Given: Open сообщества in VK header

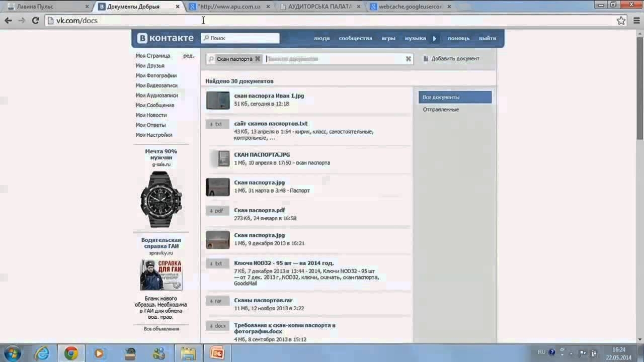Looking at the screenshot, I should [x=356, y=38].
